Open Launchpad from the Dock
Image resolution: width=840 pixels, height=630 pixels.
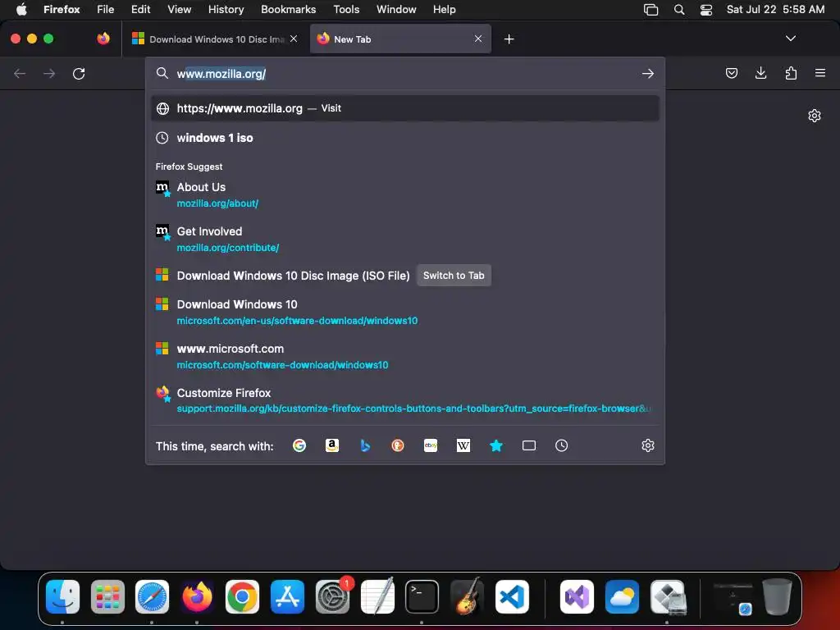(x=107, y=596)
